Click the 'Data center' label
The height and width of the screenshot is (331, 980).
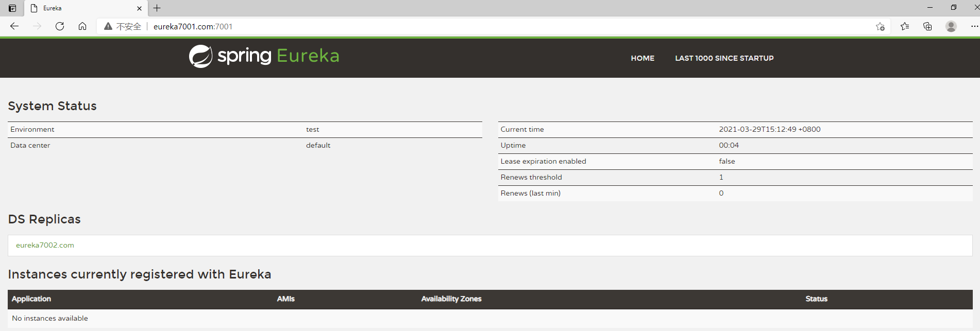(30, 145)
